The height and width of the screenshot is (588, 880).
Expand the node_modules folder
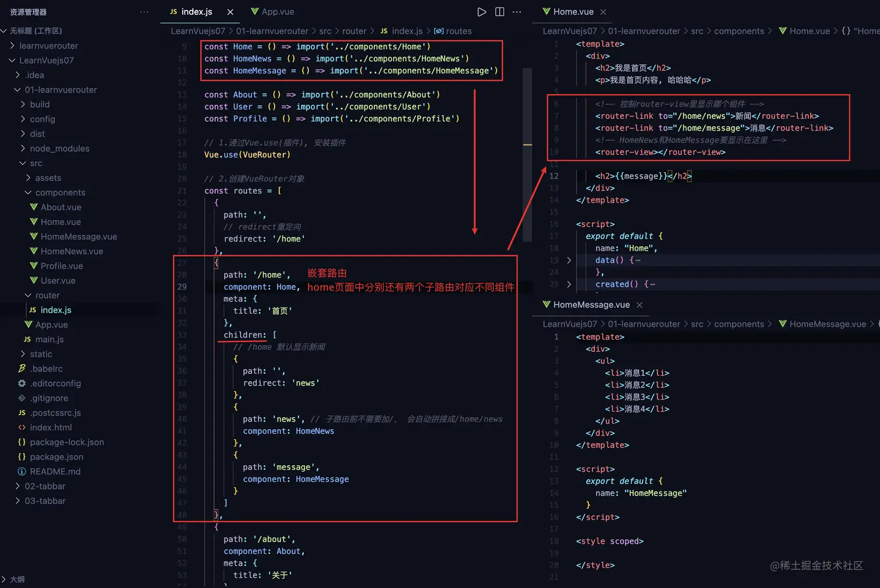pyautogui.click(x=59, y=148)
